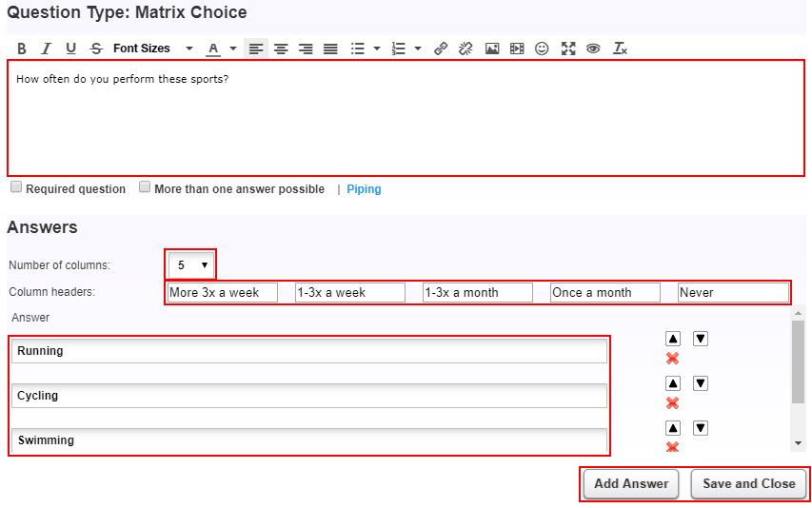
Task: Apply strikethrough formatting
Action: tap(96, 49)
